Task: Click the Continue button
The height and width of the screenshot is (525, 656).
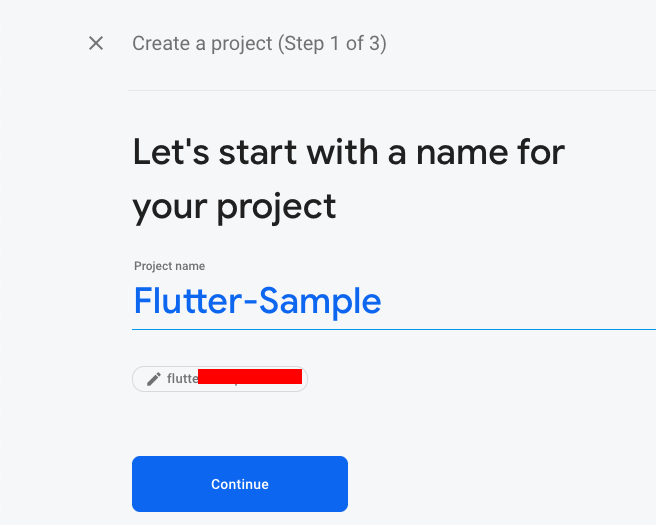Action: pos(240,484)
